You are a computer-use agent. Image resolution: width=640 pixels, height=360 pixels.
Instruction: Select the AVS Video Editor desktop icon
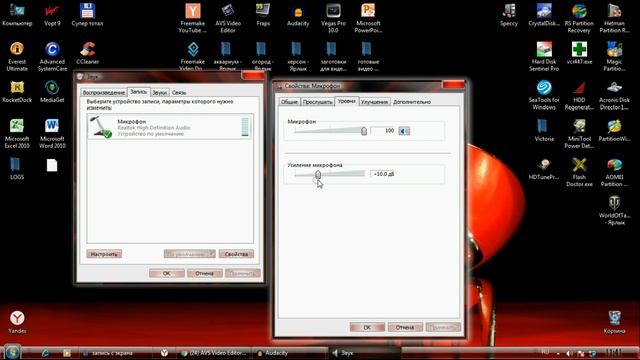click(228, 18)
